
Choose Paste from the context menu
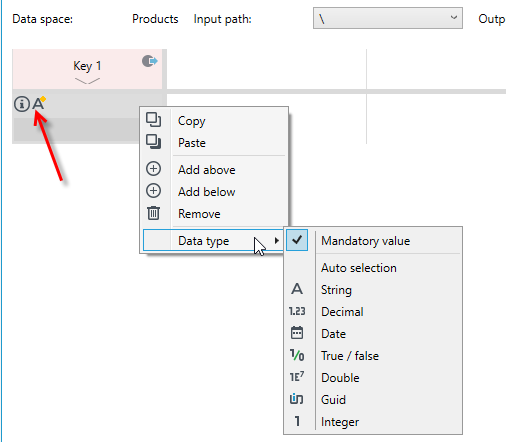point(214,142)
